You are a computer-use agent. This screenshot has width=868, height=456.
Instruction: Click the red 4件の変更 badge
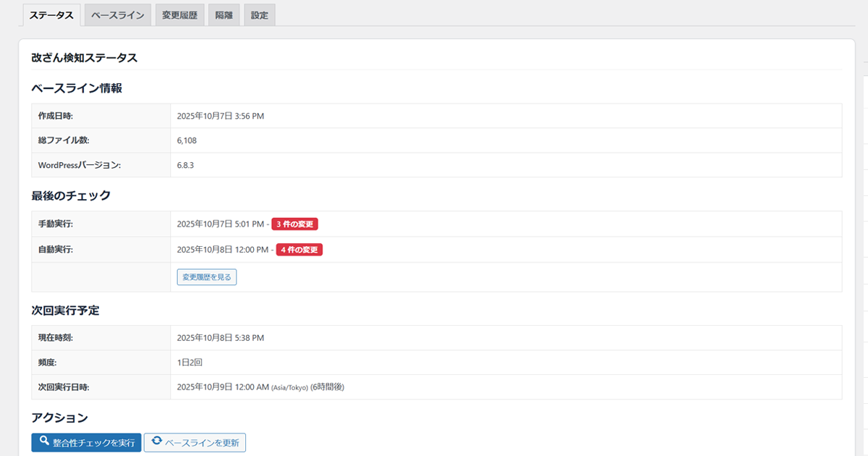coord(299,250)
